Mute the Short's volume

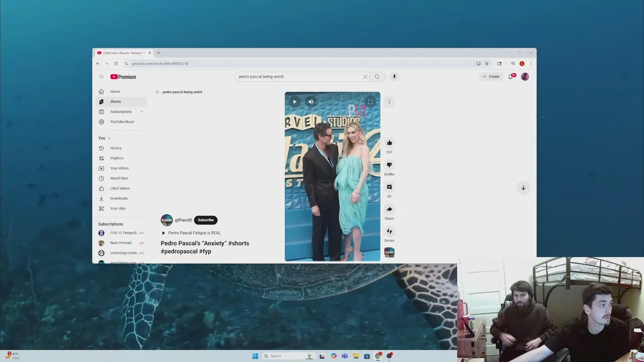[x=310, y=102]
